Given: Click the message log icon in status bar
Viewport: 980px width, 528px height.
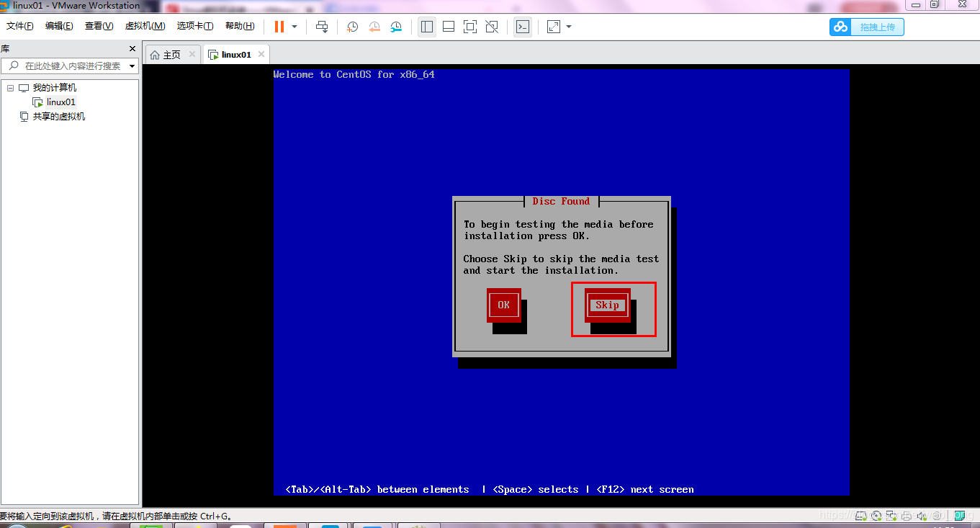Looking at the screenshot, I should click(x=959, y=516).
